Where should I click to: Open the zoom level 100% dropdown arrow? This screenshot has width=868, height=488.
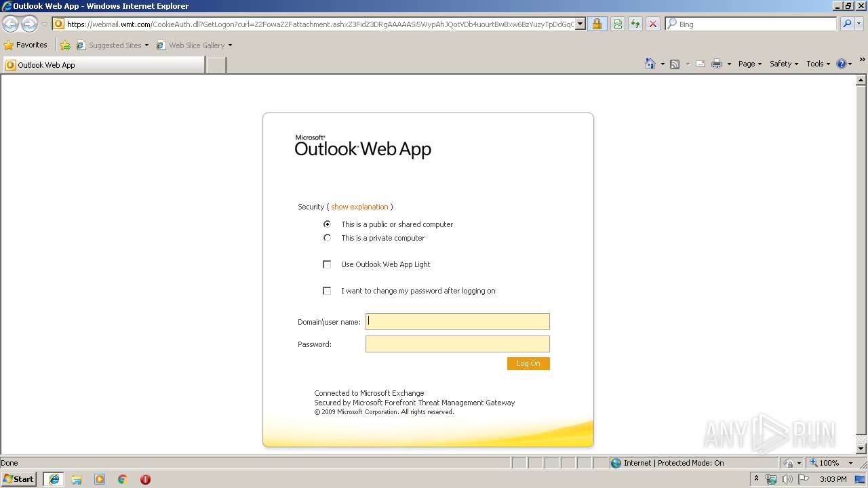click(x=851, y=463)
